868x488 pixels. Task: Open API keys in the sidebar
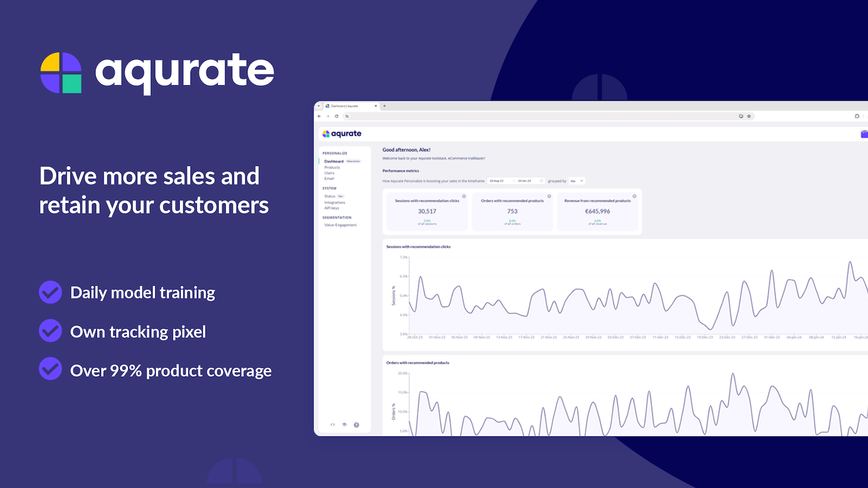(x=331, y=208)
